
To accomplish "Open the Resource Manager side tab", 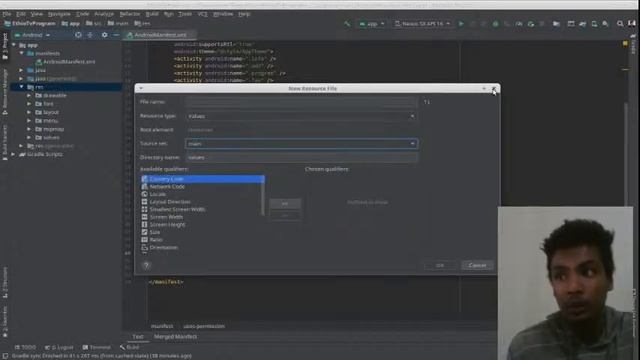I will (x=5, y=91).
